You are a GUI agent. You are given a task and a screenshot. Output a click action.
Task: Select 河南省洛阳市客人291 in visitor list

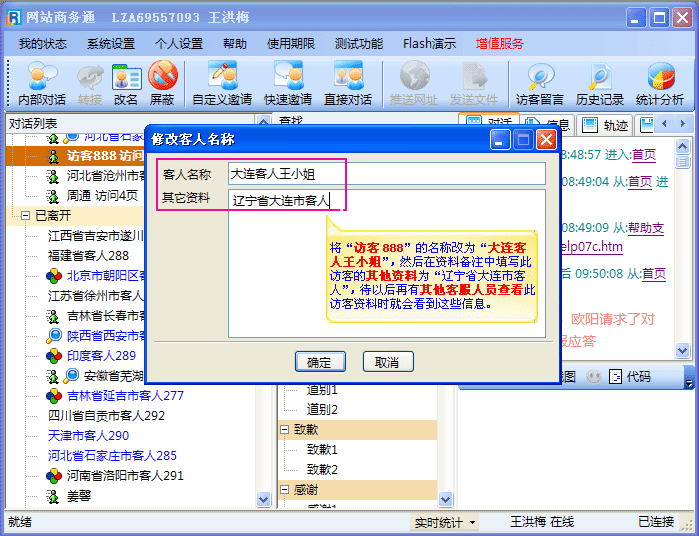pos(125,476)
